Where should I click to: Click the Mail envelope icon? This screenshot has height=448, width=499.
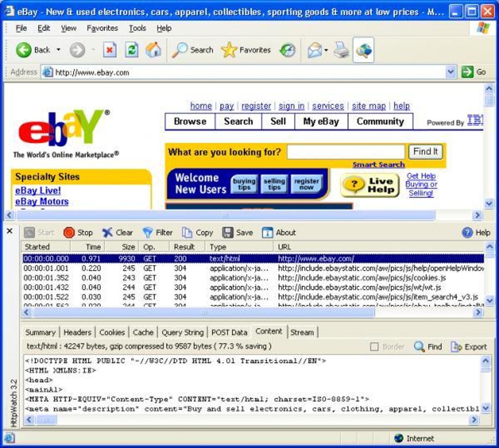coord(315,50)
